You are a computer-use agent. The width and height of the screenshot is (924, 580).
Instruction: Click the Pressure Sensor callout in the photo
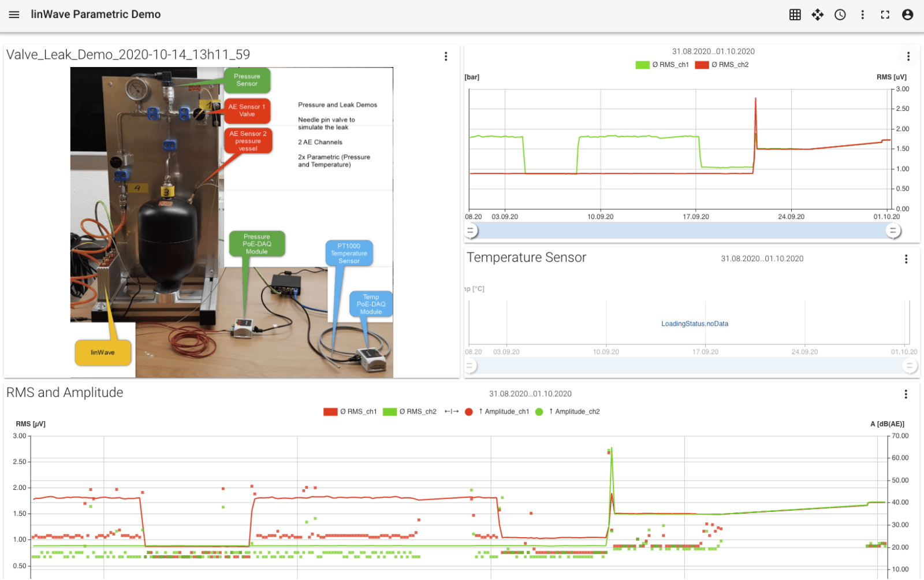[x=247, y=80]
